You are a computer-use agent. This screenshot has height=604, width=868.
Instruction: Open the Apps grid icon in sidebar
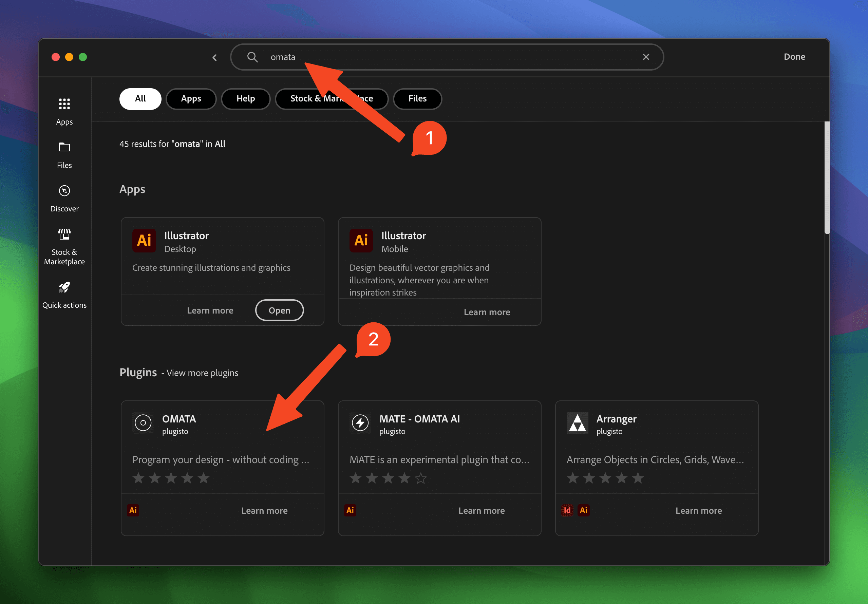click(x=64, y=104)
